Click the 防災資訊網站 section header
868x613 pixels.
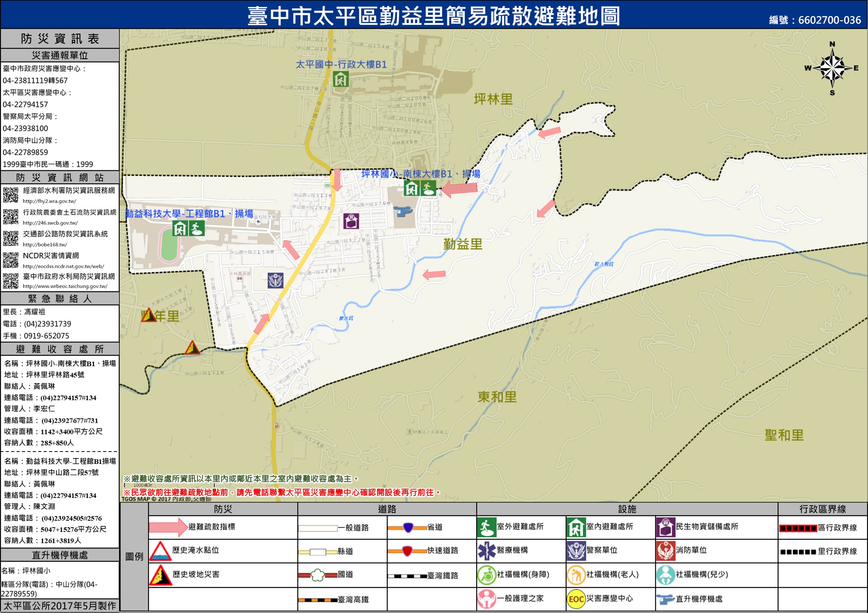[60, 177]
